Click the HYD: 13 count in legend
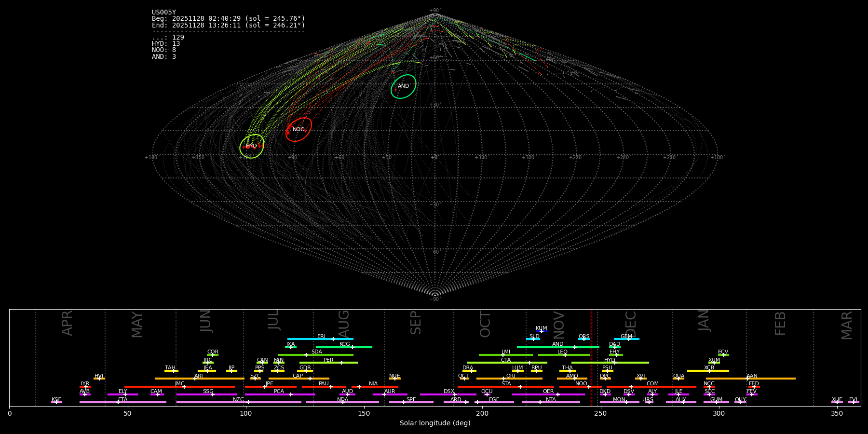868x434 pixels. [x=166, y=44]
